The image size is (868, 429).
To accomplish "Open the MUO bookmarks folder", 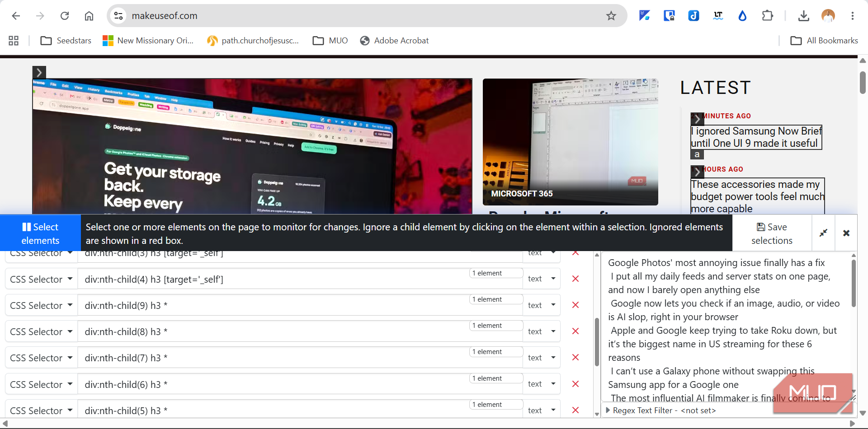I will tap(330, 41).
